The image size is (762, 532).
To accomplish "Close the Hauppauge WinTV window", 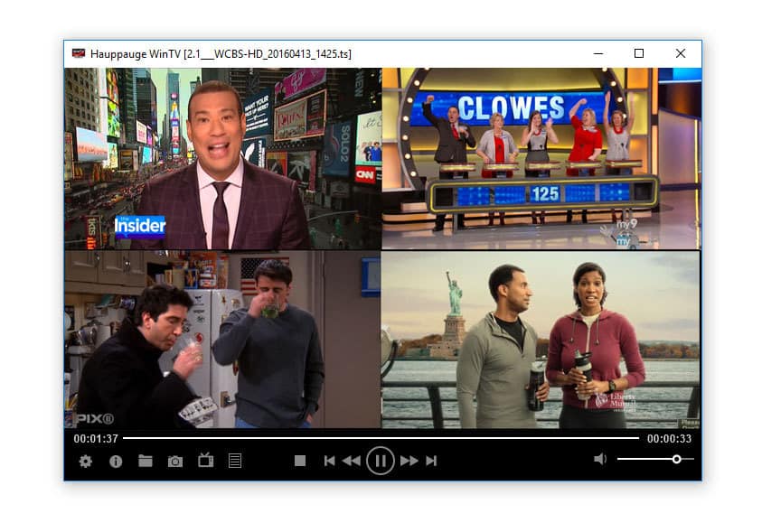I will click(x=681, y=53).
